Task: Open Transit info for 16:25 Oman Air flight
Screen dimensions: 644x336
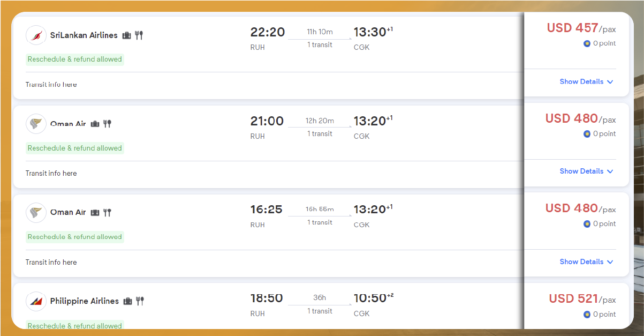Action: (x=51, y=263)
